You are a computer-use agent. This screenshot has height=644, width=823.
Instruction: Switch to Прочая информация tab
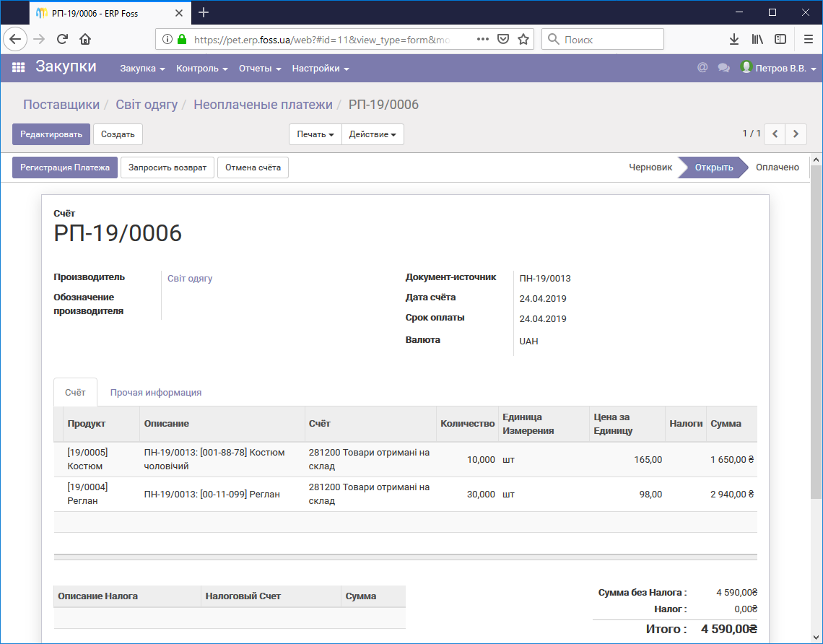(x=156, y=393)
